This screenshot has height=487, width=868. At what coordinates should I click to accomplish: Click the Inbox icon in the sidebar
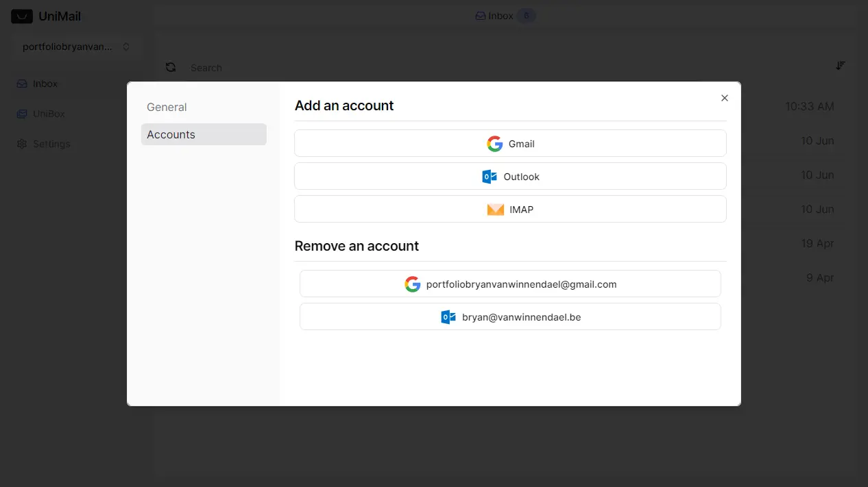click(22, 84)
